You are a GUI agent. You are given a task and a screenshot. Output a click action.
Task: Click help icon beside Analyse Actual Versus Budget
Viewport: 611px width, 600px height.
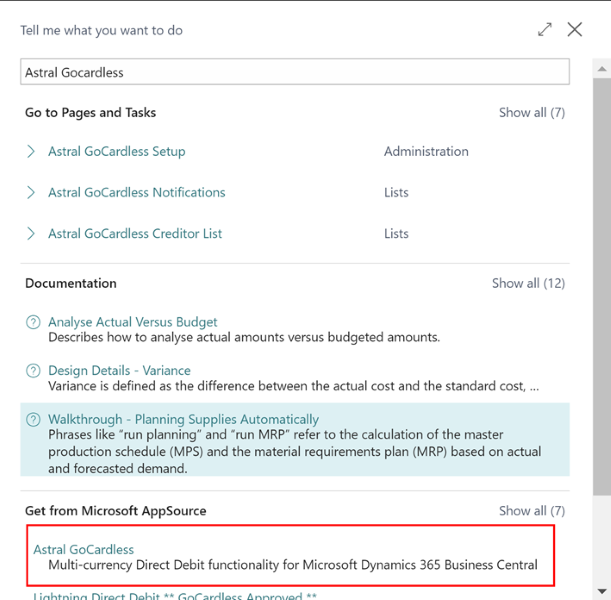33,322
